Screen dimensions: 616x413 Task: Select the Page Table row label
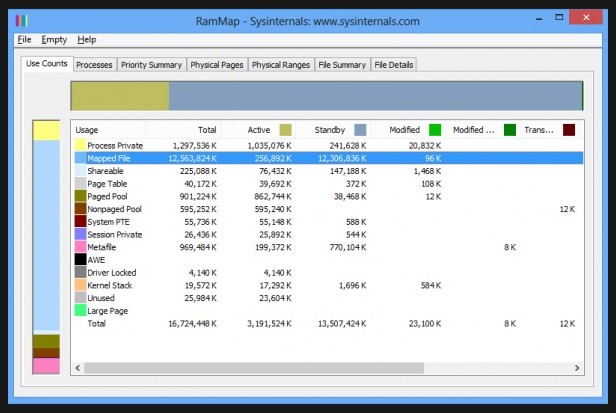107,184
